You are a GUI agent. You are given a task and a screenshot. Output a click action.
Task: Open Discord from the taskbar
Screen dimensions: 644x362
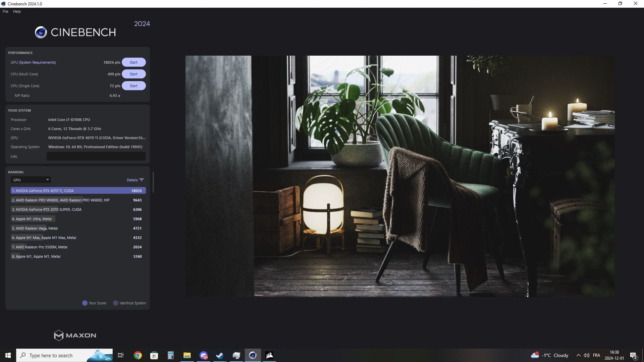pos(203,355)
